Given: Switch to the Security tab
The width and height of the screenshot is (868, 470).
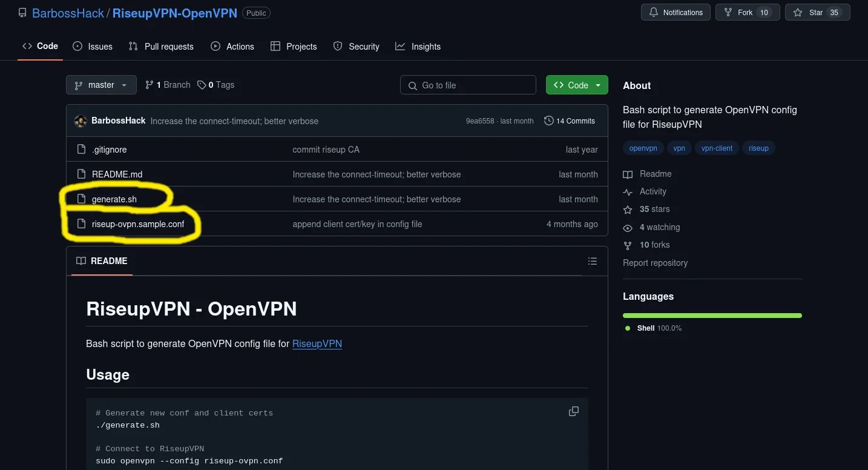Looking at the screenshot, I should (357, 47).
